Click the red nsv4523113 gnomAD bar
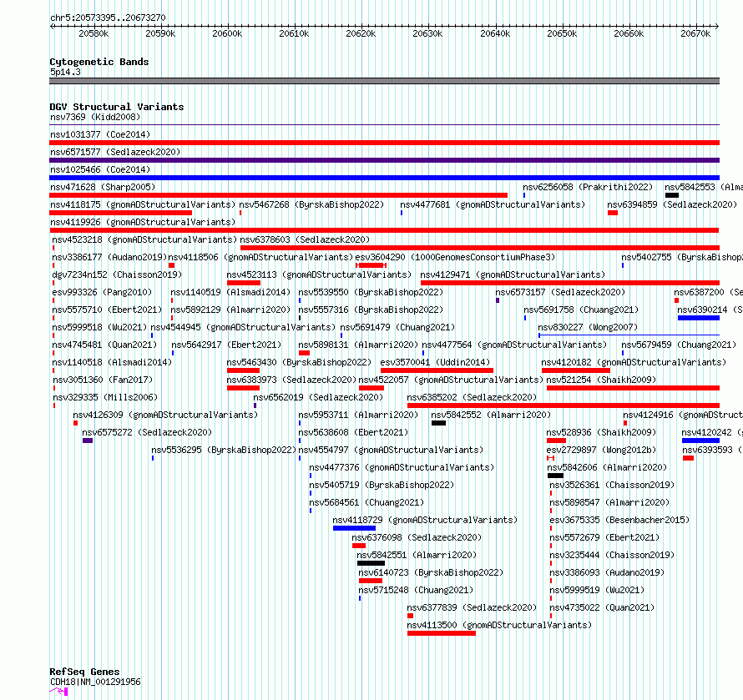 [x=244, y=283]
